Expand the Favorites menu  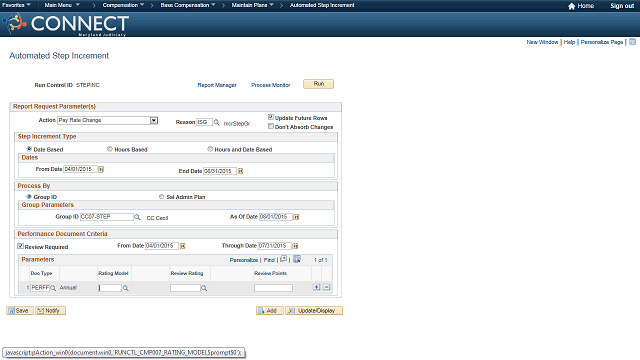click(16, 5)
